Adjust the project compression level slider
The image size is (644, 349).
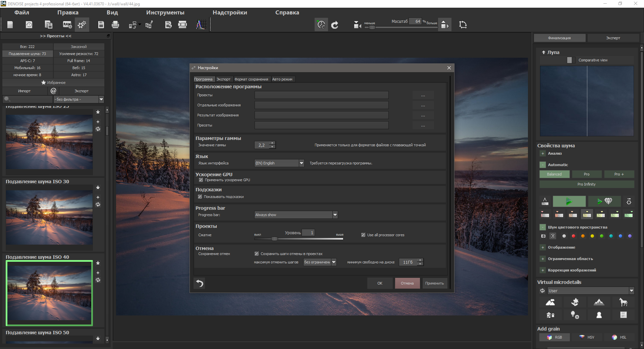299,239
